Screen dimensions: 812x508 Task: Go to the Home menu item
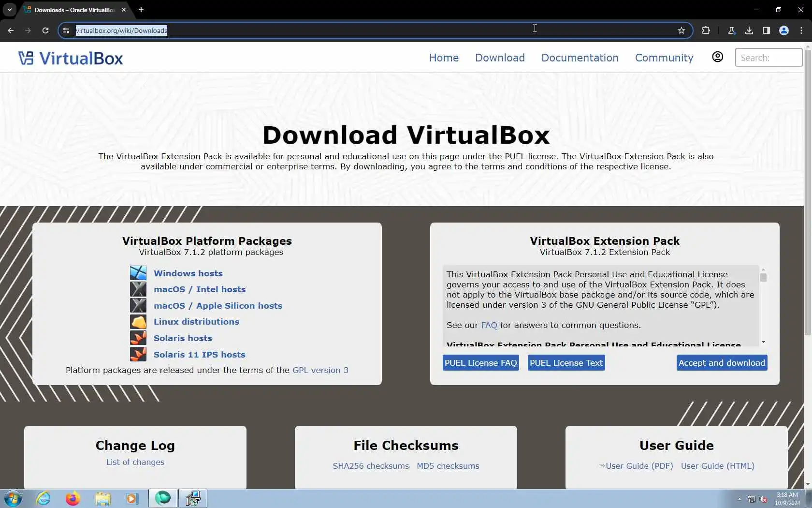click(x=444, y=58)
